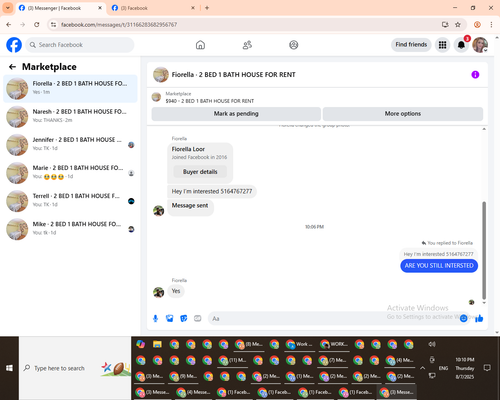
Task: Switch the ENG input language indicator
Action: 443,368
